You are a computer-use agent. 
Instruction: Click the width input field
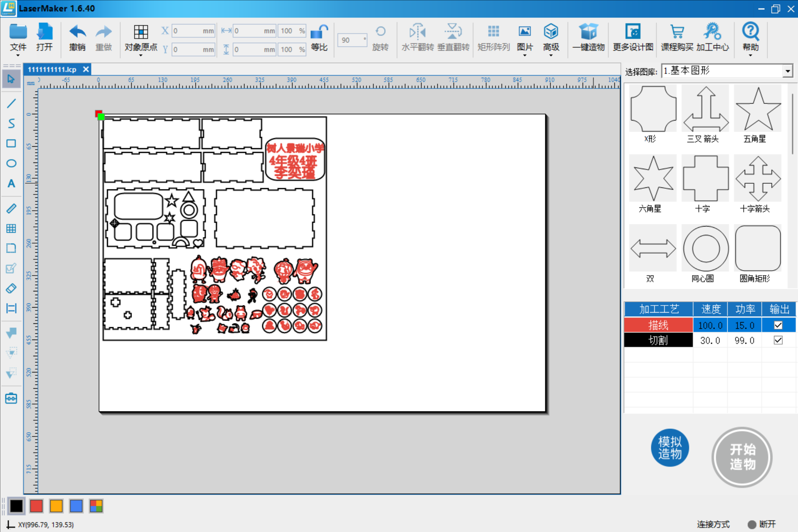(254, 31)
